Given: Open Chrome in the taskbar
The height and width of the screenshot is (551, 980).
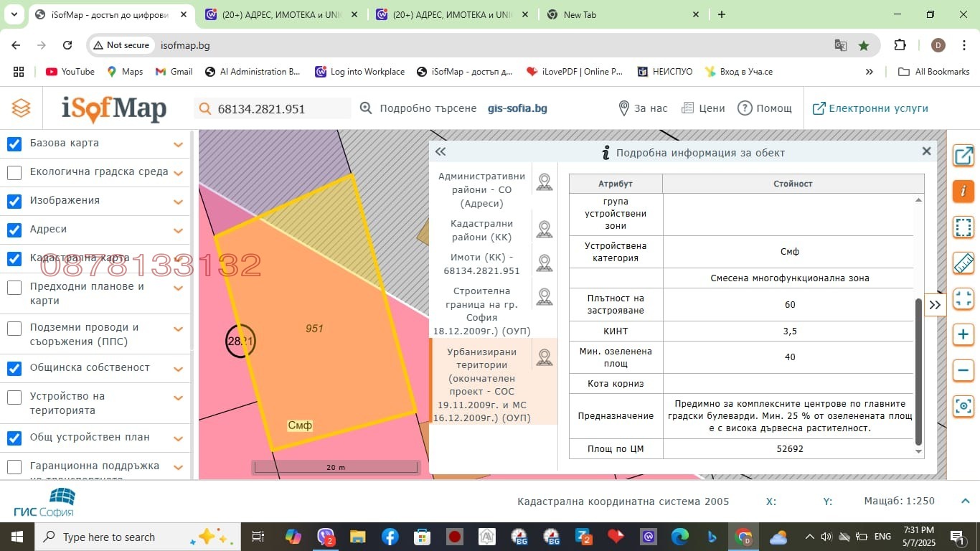Looking at the screenshot, I should pyautogui.click(x=743, y=537).
